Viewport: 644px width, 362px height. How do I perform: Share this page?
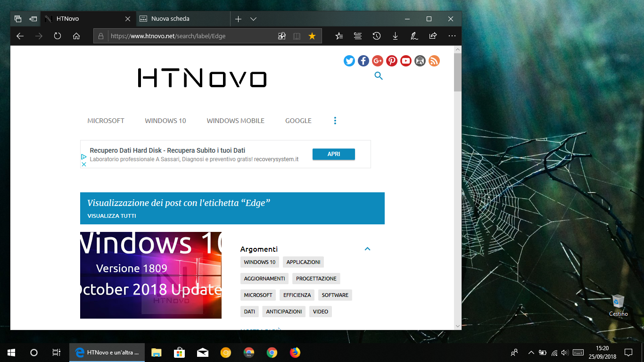coord(433,36)
